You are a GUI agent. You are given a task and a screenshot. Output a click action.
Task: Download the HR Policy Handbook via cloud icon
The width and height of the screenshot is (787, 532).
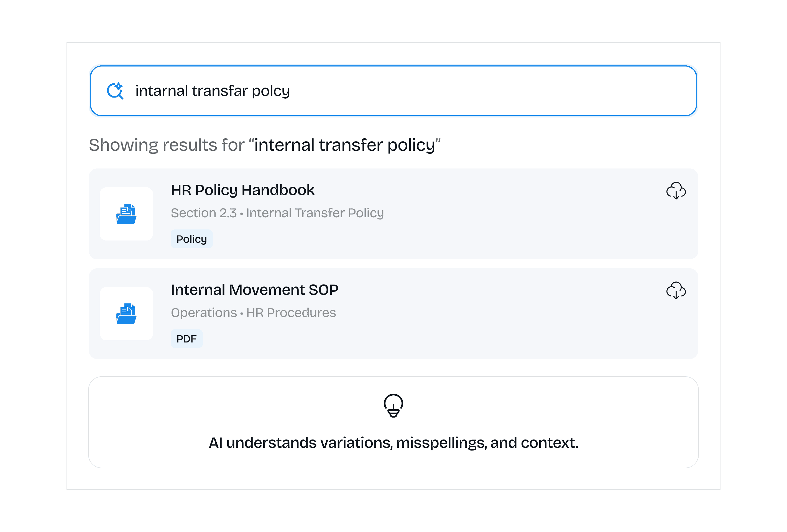pyautogui.click(x=676, y=191)
